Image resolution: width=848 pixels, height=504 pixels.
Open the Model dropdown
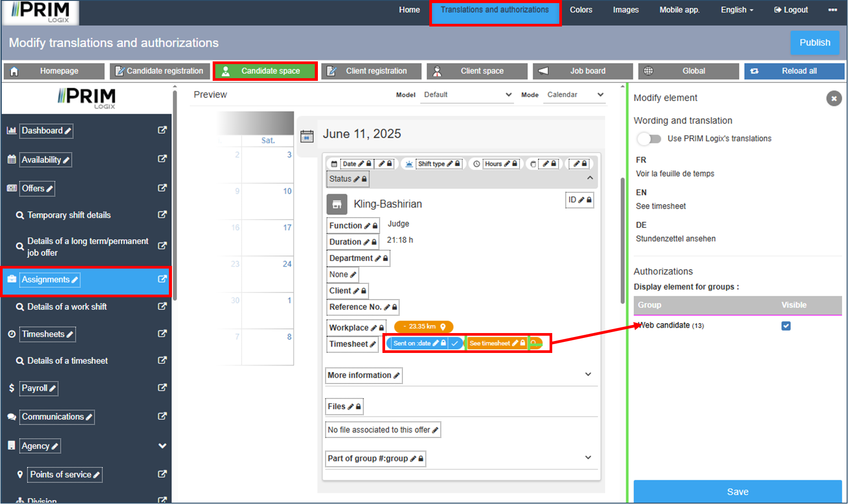click(467, 95)
